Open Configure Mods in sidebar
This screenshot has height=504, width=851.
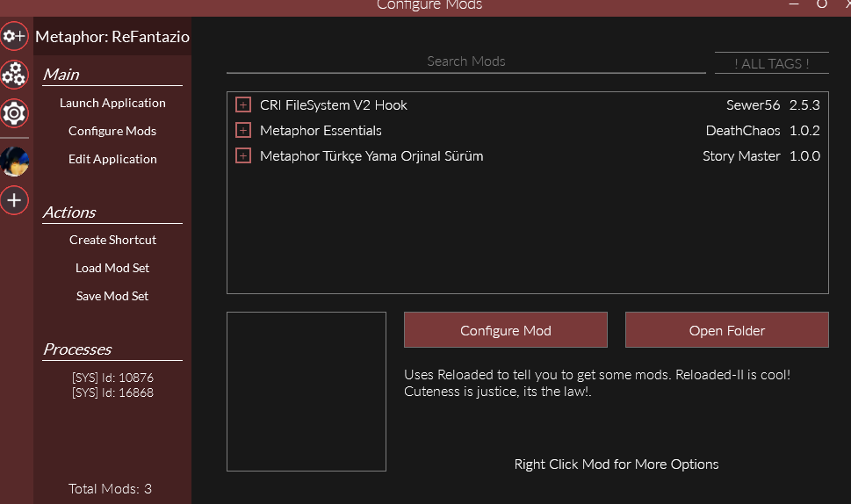[112, 132]
